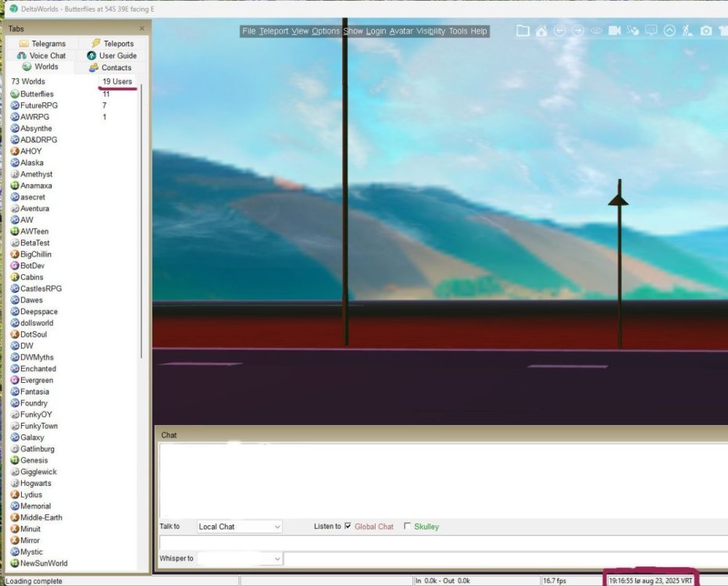
Task: Expand the Whisper to dropdown
Action: point(239,559)
